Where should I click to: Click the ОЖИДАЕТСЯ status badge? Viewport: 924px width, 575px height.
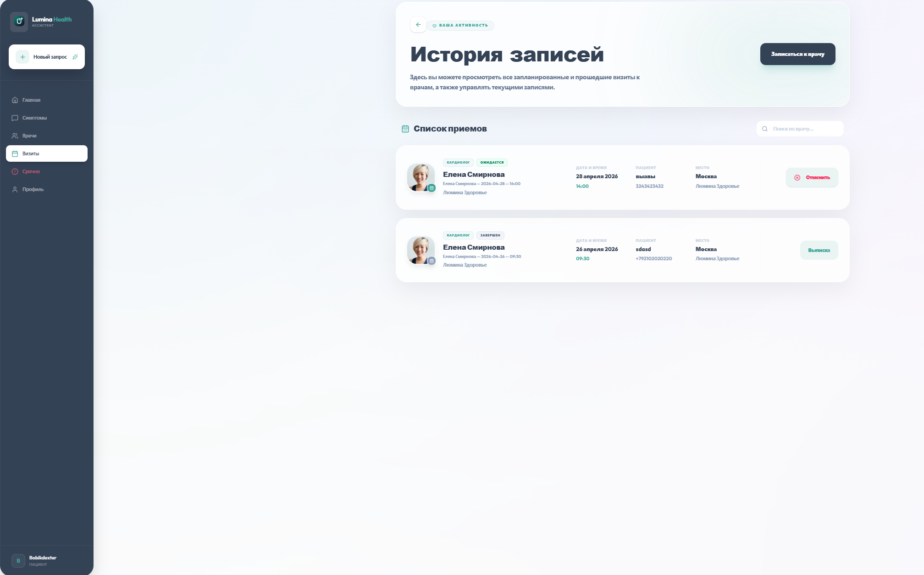(492, 162)
